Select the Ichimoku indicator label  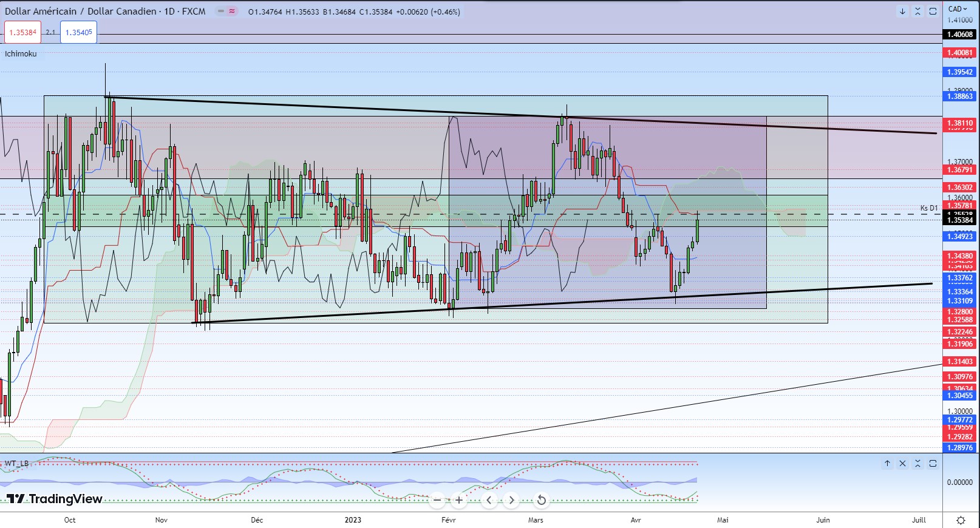click(x=21, y=54)
